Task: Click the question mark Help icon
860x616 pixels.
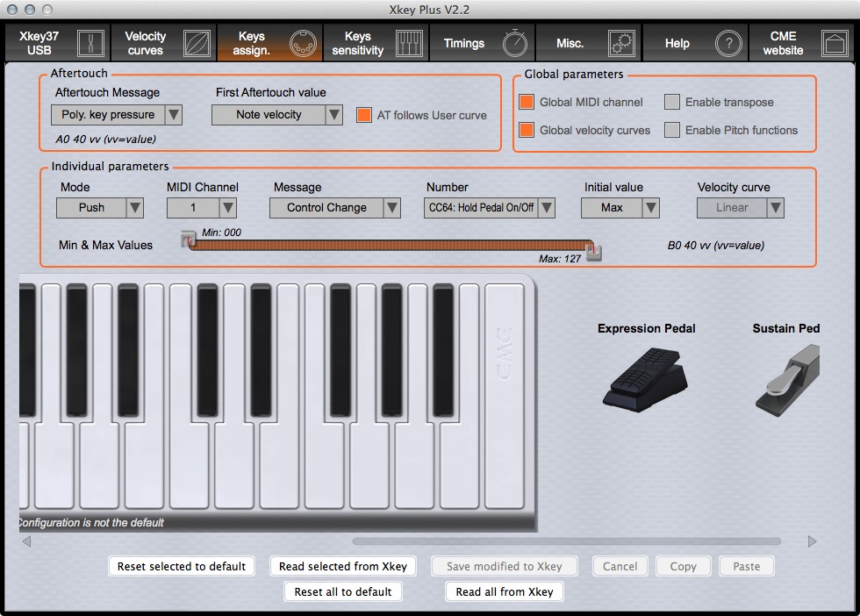Action: (727, 43)
